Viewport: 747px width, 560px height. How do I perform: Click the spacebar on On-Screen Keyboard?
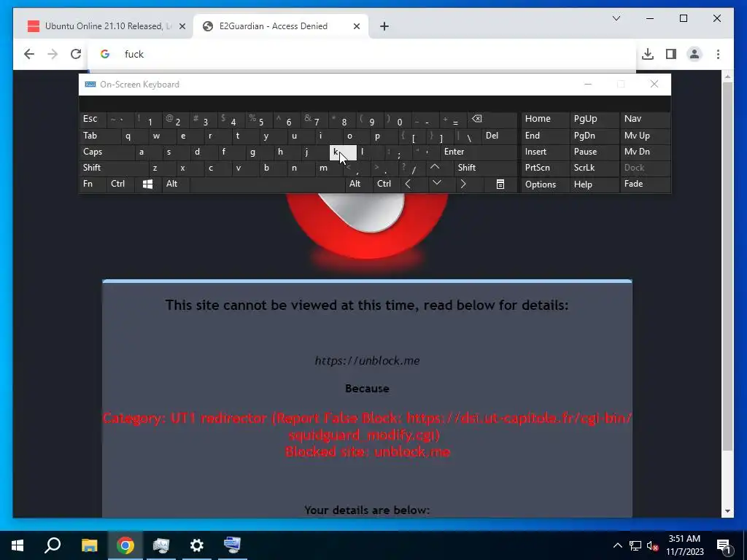click(x=267, y=184)
